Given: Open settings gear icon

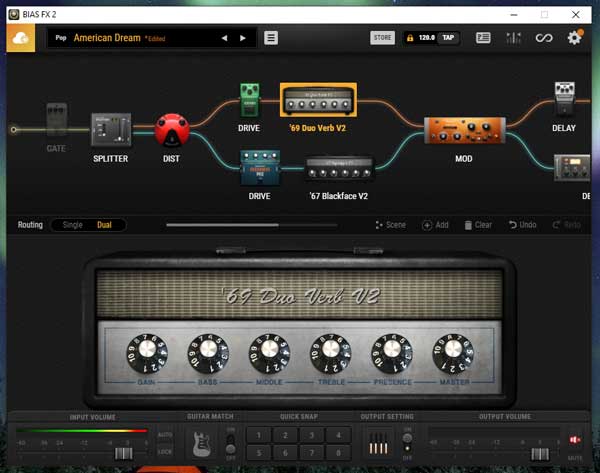Looking at the screenshot, I should (574, 38).
